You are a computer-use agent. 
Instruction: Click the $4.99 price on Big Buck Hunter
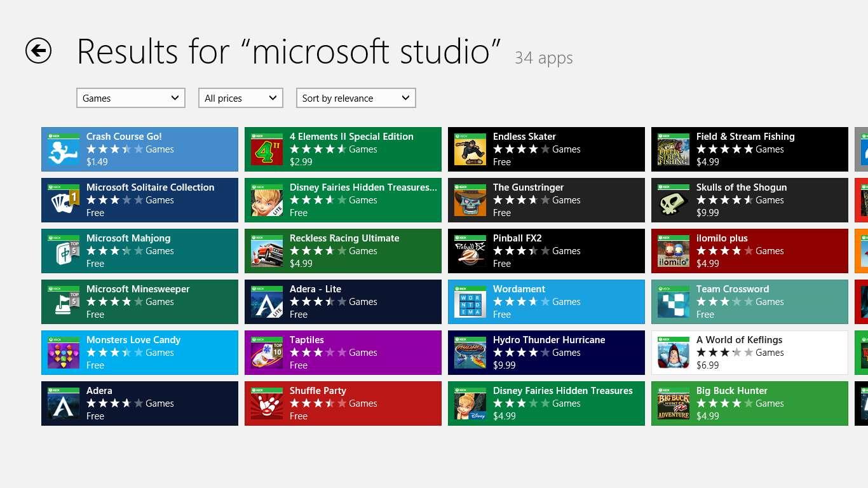point(708,416)
